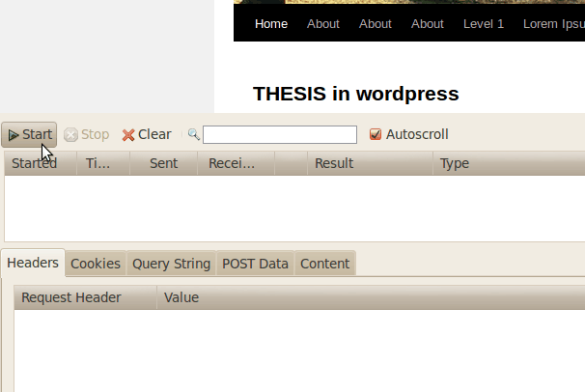The image size is (585, 392).
Task: Click the grey stop icon beside Stop
Action: (70, 134)
